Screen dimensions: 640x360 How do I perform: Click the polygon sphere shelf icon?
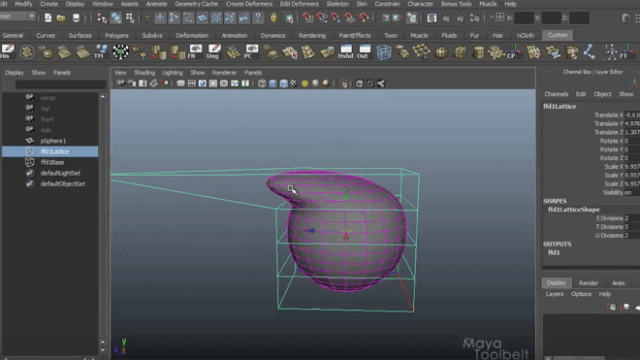click(x=441, y=52)
